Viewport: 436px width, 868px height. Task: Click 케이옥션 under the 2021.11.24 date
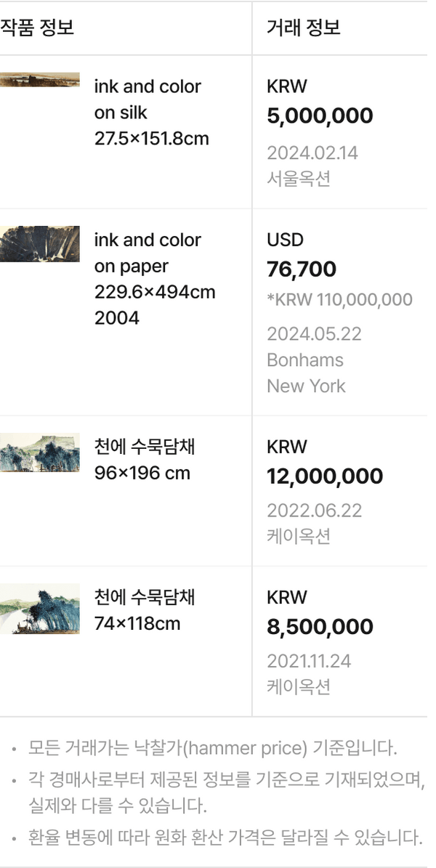[299, 686]
